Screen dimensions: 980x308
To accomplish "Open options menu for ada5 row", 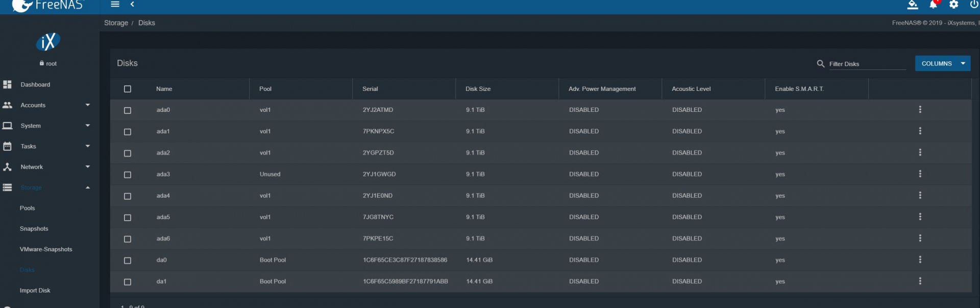I will [920, 217].
